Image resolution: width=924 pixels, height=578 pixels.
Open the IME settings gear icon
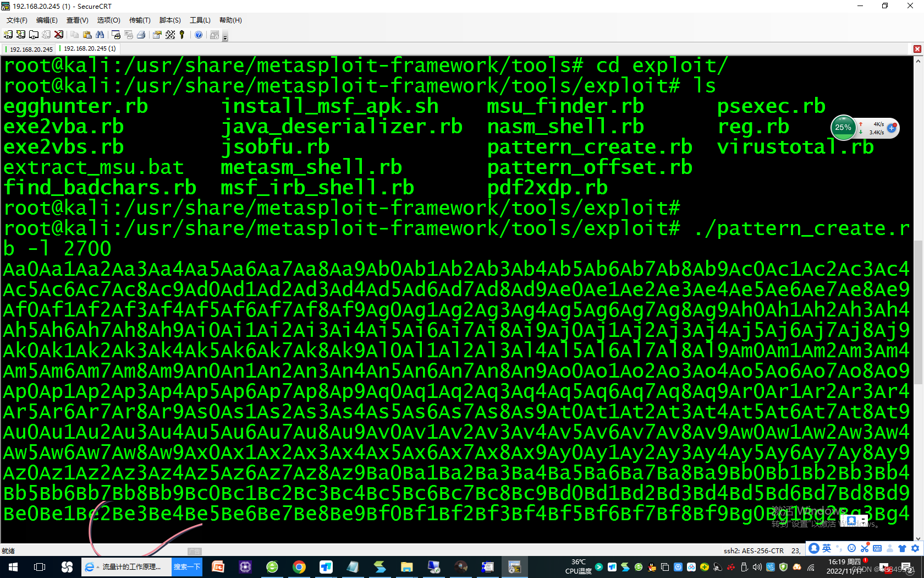(x=915, y=548)
